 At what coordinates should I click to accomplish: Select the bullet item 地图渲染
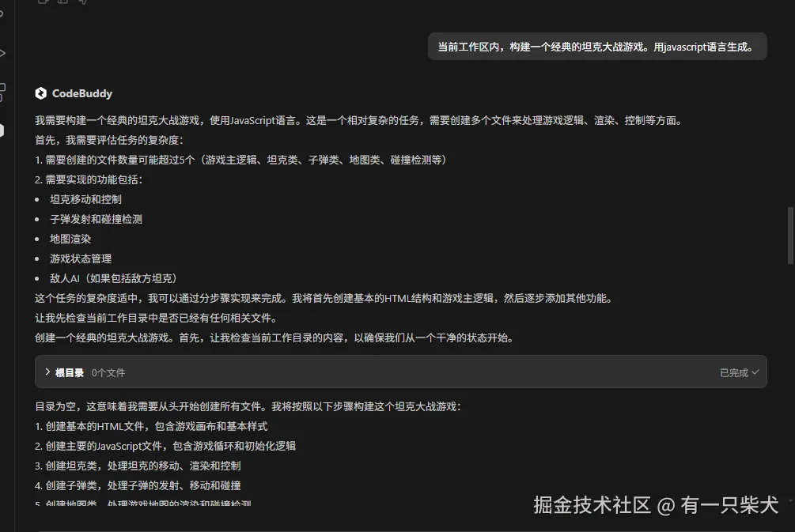tap(70, 238)
